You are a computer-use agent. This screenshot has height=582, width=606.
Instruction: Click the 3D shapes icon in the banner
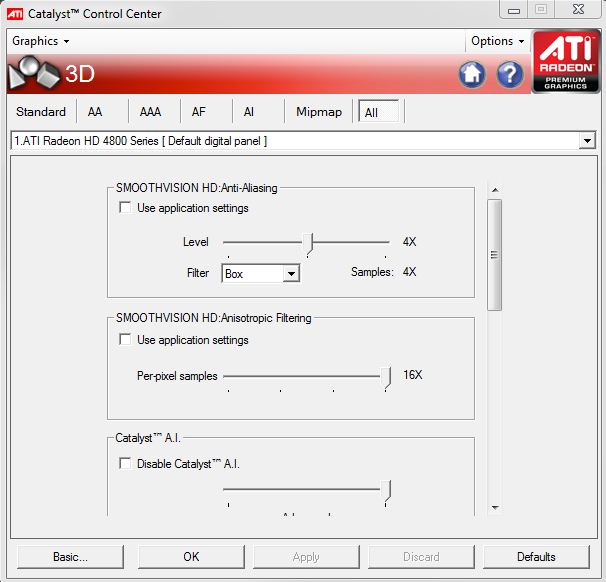point(34,73)
